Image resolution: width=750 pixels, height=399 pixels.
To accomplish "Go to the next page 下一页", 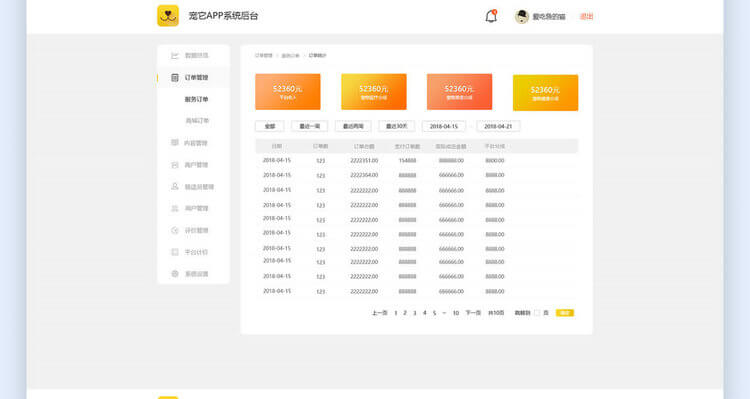I will (x=473, y=313).
